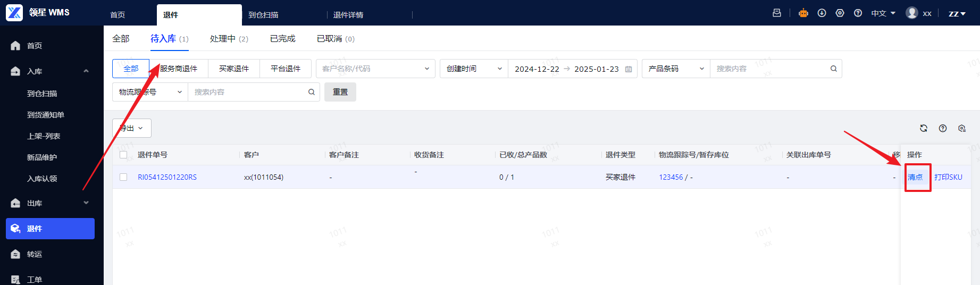This screenshot has height=285, width=980.
Task: Click the 重置 reset button
Action: (x=340, y=92)
